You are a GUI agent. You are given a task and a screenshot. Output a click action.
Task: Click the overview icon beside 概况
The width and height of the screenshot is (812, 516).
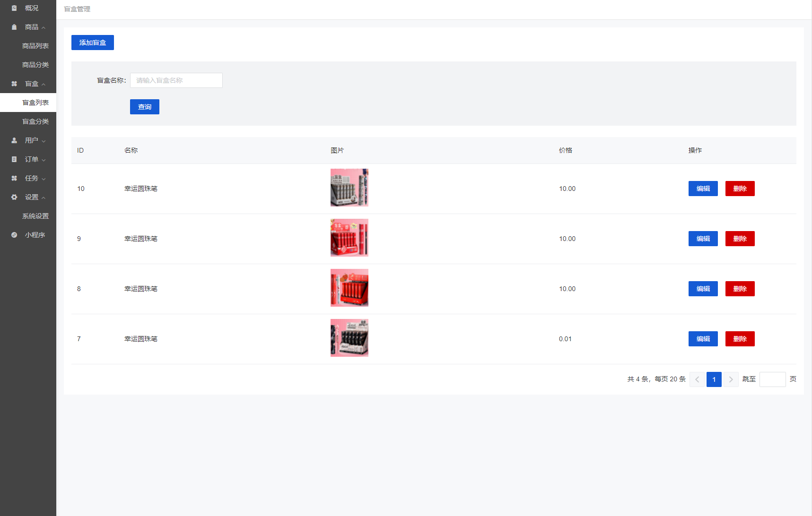click(x=14, y=8)
